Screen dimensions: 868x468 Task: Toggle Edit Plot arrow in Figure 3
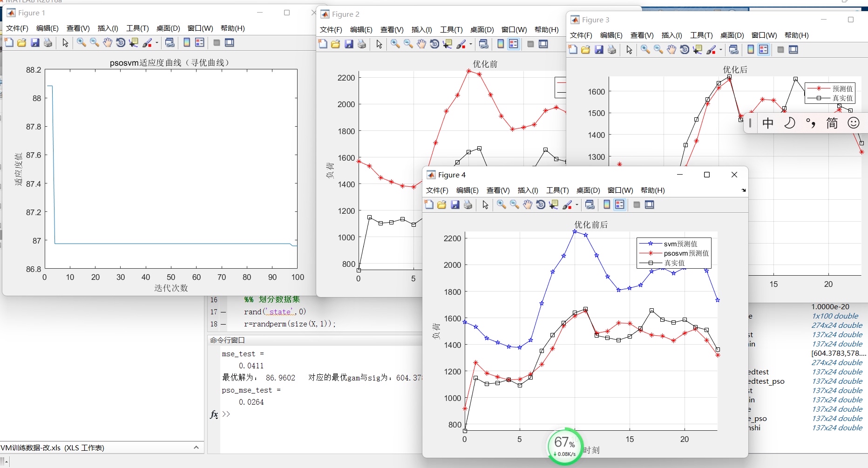click(629, 50)
